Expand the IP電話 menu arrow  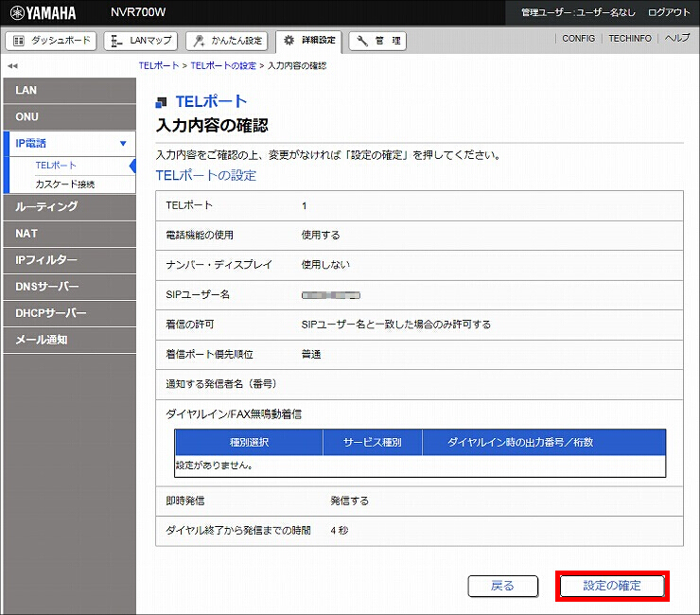123,144
